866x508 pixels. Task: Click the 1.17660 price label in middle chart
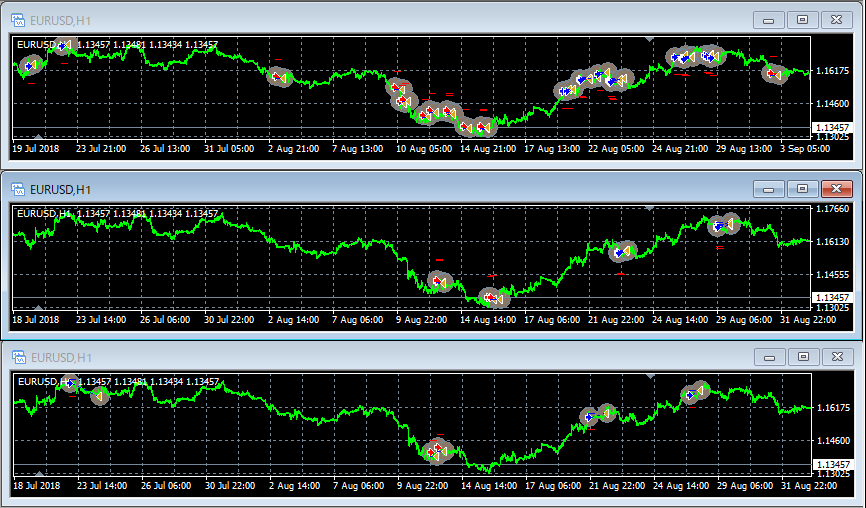[x=832, y=209]
